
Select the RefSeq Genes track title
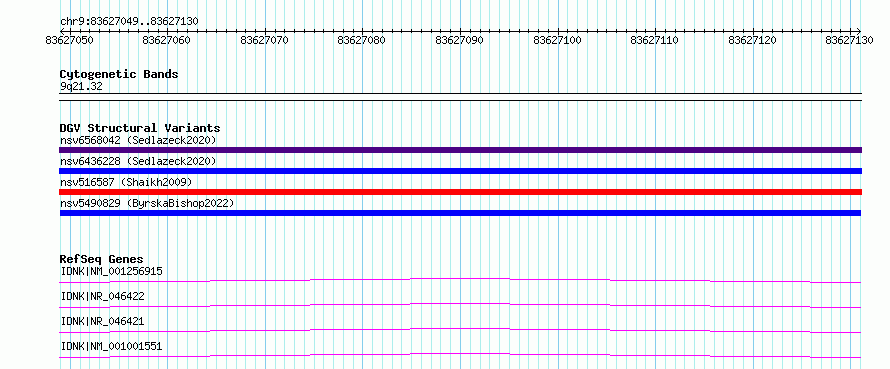tap(102, 260)
